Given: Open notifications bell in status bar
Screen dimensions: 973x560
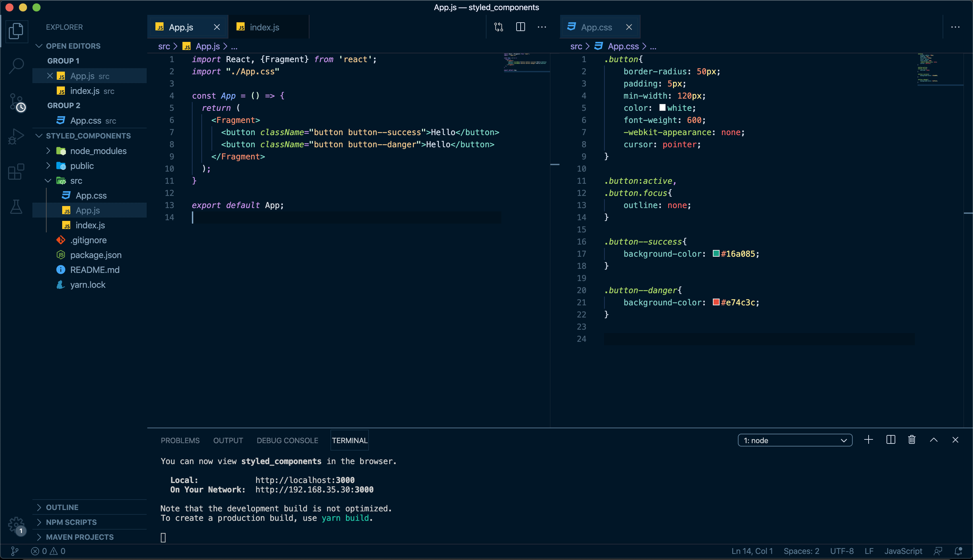Looking at the screenshot, I should pos(958,551).
